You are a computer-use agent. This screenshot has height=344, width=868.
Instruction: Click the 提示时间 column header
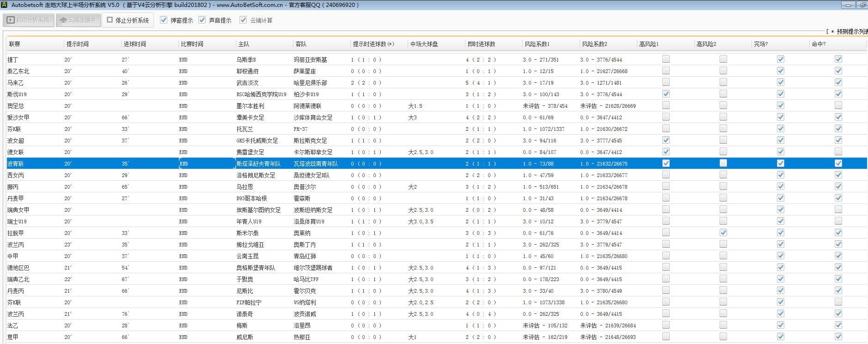tap(77, 44)
